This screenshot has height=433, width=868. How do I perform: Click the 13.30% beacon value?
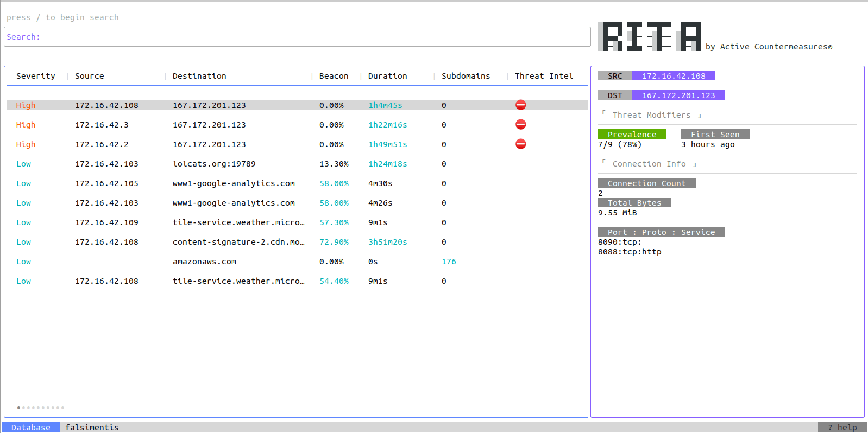[x=334, y=164]
